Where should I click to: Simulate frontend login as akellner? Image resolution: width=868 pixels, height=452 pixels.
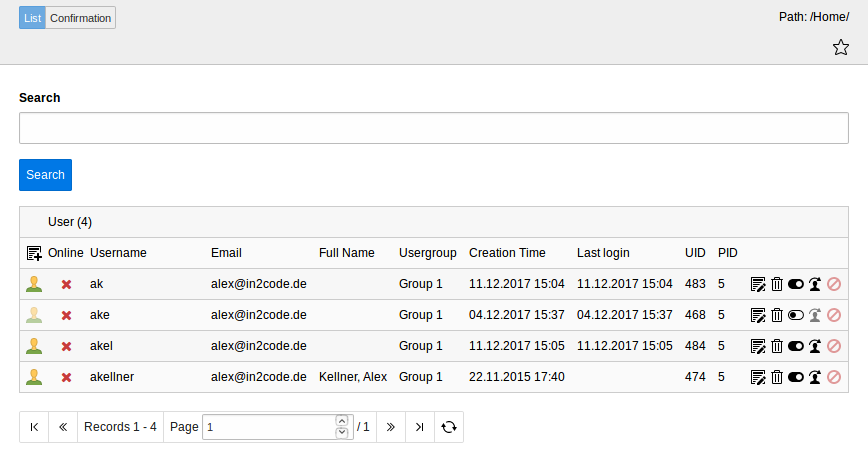(815, 377)
